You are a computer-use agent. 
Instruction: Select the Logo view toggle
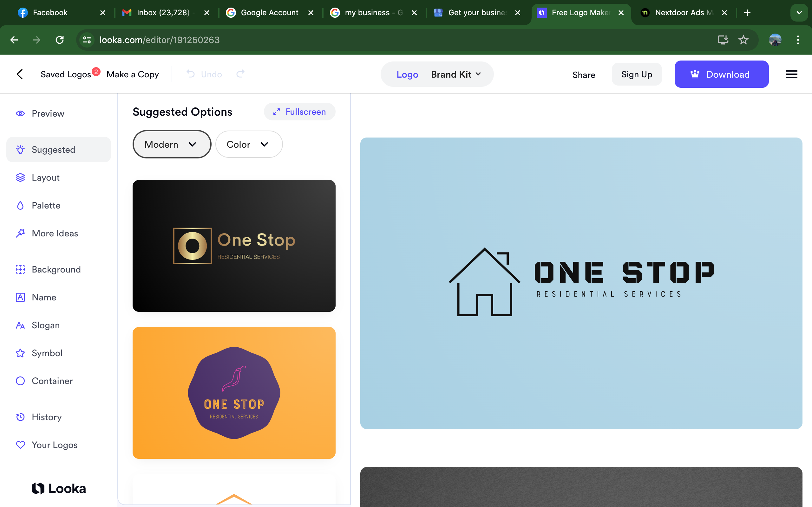407,74
